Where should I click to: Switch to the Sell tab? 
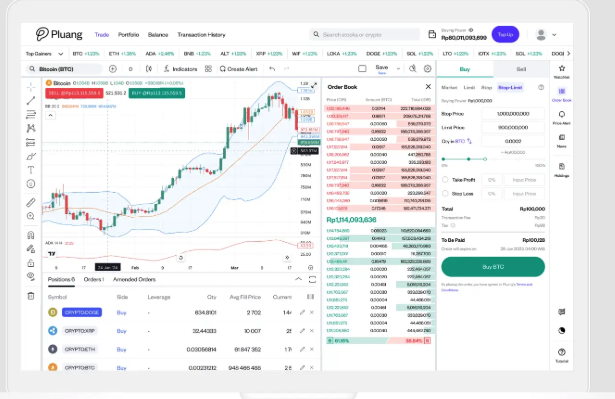point(521,69)
